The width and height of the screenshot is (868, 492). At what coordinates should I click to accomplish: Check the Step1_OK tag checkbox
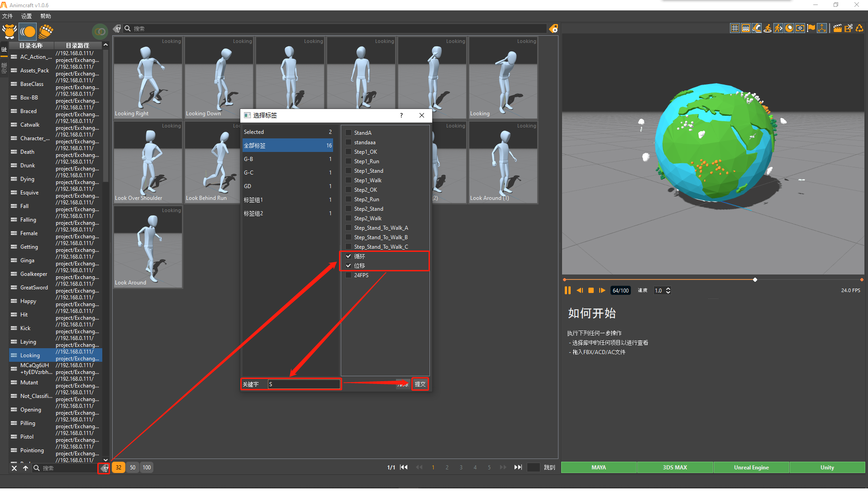click(348, 151)
